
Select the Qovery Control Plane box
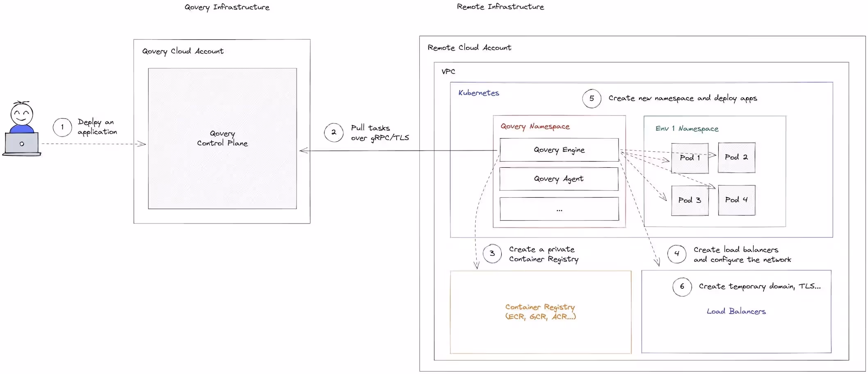(x=222, y=139)
